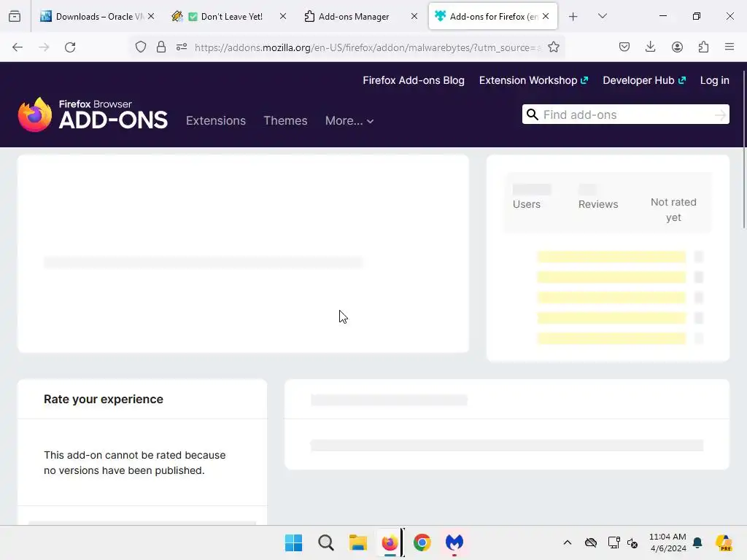
Task: Click the address bar URL
Action: tap(368, 47)
